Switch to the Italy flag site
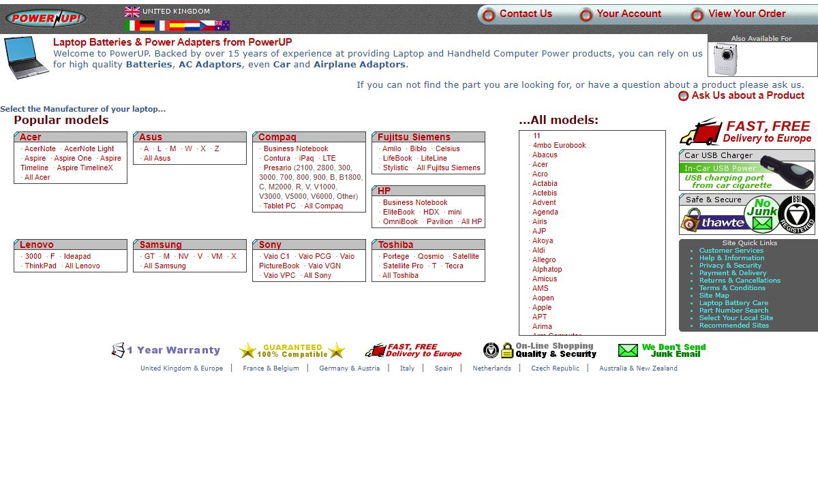The height and width of the screenshot is (504, 818). pyautogui.click(x=132, y=26)
